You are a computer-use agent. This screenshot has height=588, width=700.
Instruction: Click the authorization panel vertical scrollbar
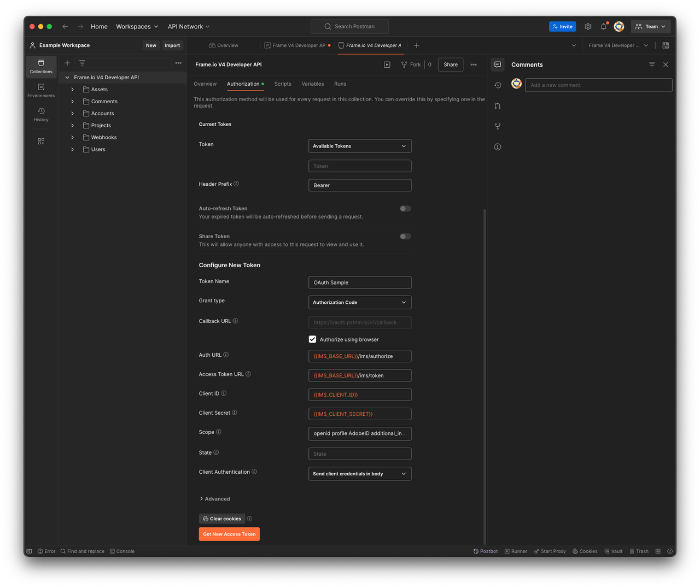pos(485,376)
